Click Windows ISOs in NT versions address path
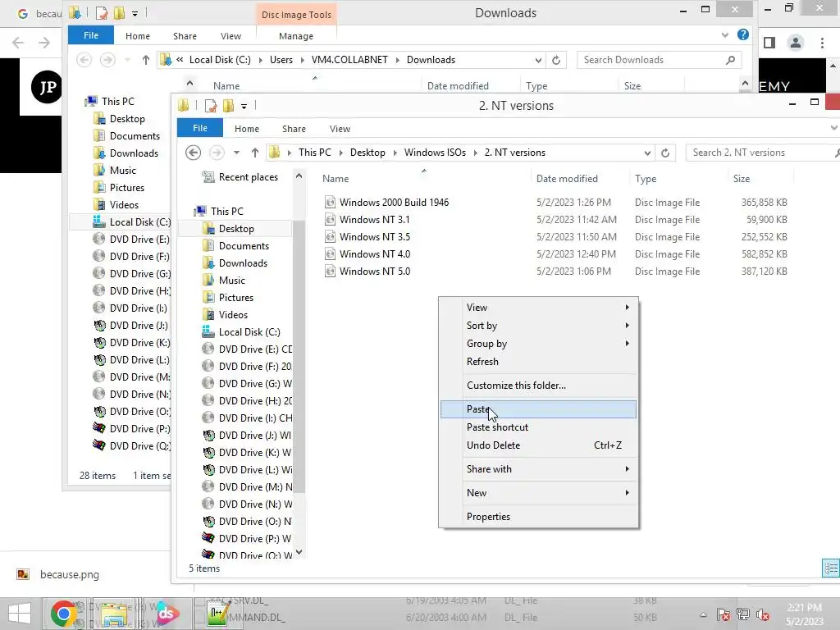This screenshot has width=840, height=630. [x=435, y=153]
